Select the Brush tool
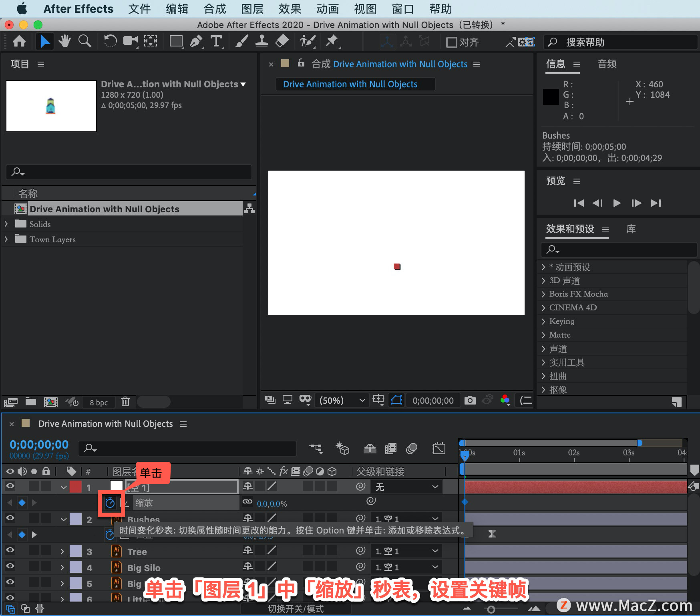This screenshot has width=700, height=616. click(x=241, y=41)
